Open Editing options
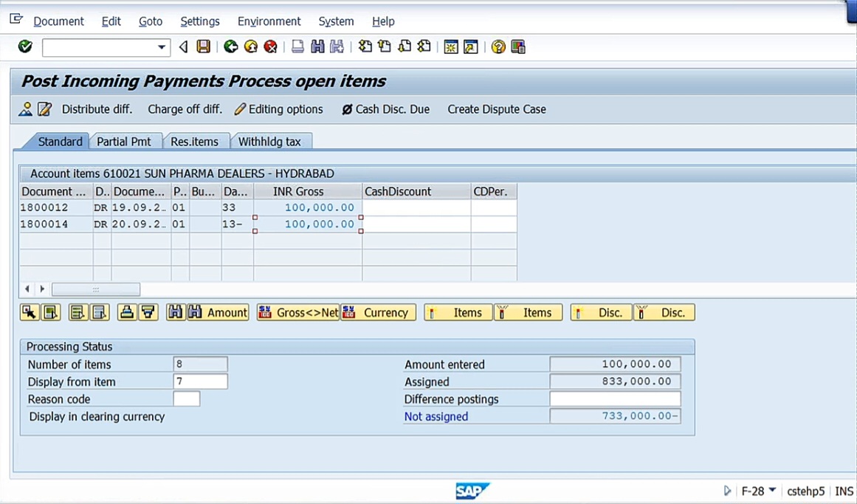The image size is (857, 504). (279, 109)
